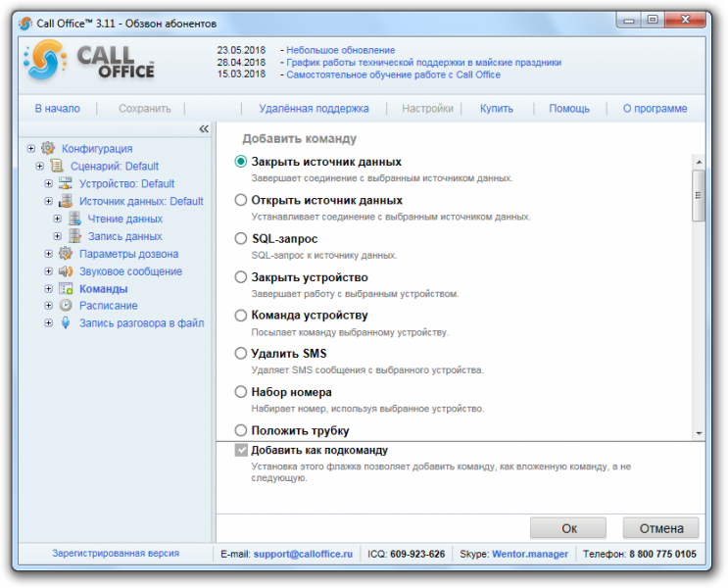Image resolution: width=728 pixels, height=588 pixels.
Task: Click the scrollbar down arrow
Action: coord(699,433)
